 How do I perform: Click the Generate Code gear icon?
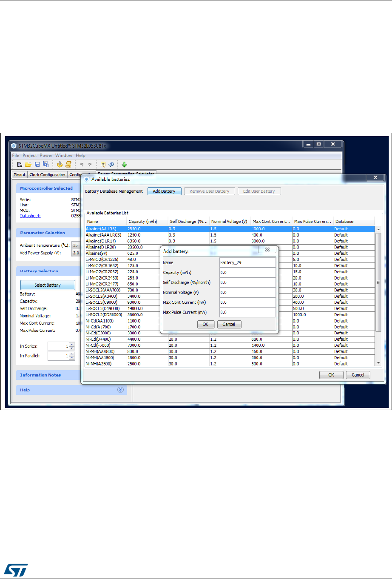[x=60, y=165]
